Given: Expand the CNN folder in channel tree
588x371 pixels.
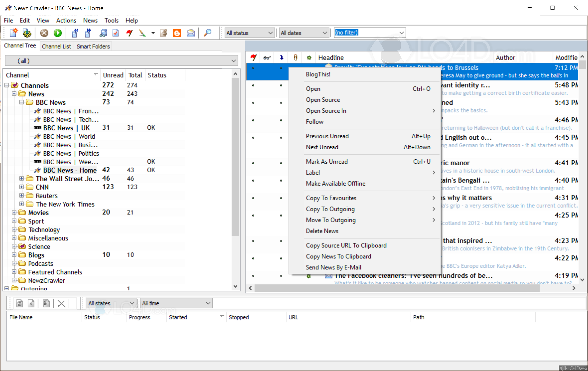Looking at the screenshot, I should click(22, 187).
